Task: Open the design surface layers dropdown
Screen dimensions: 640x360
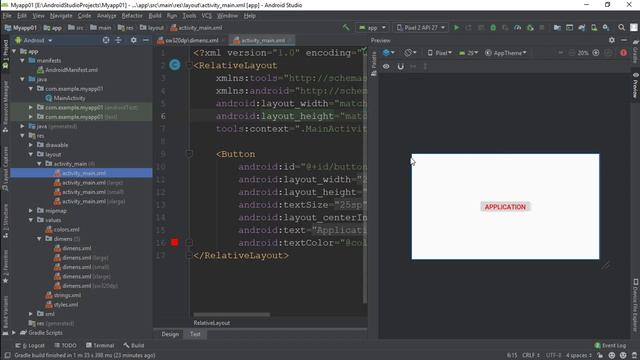Action: (x=389, y=53)
